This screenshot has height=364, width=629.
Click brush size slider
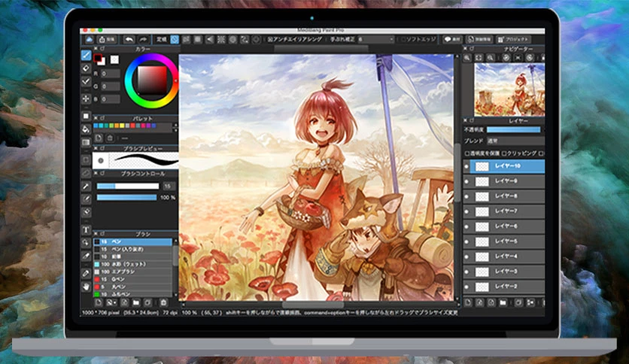point(128,186)
